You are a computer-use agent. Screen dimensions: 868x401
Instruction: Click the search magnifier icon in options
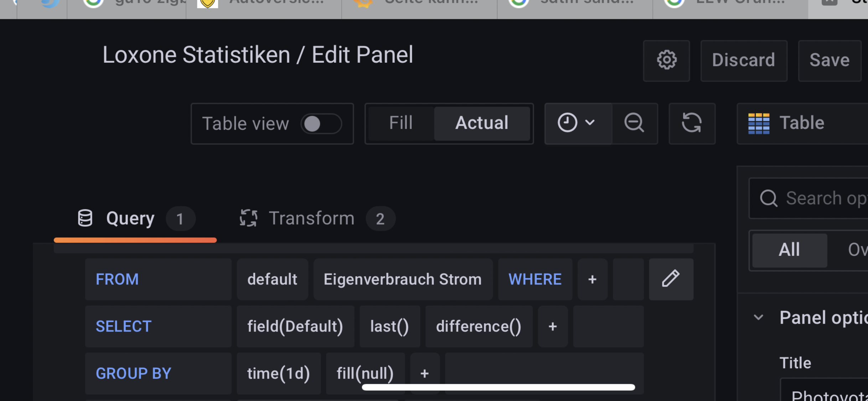pos(768,198)
